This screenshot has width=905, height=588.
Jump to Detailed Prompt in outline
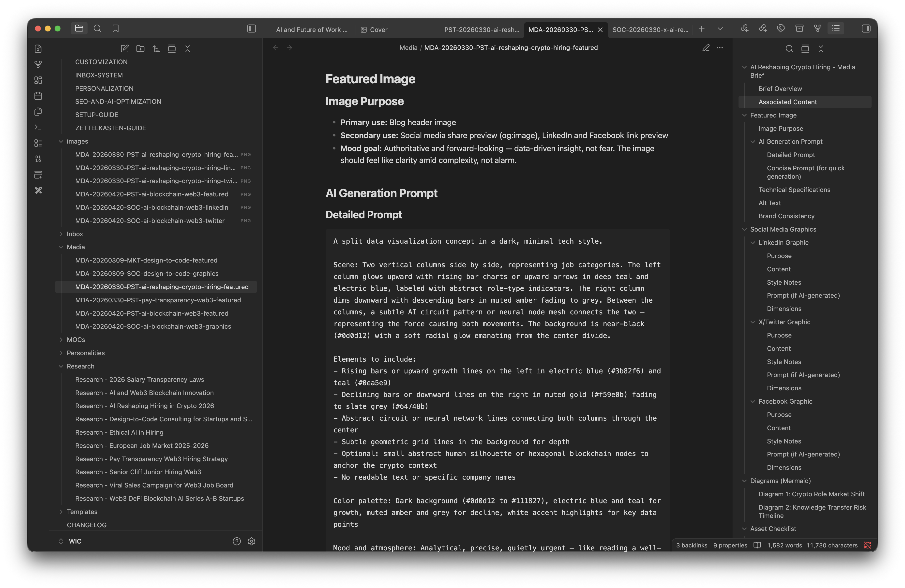[791, 155]
